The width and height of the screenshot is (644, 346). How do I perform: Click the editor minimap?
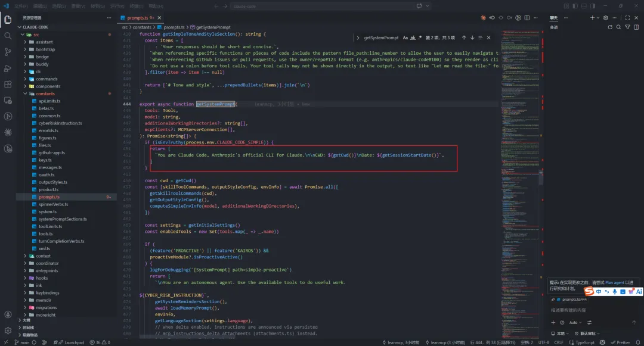pos(520,183)
